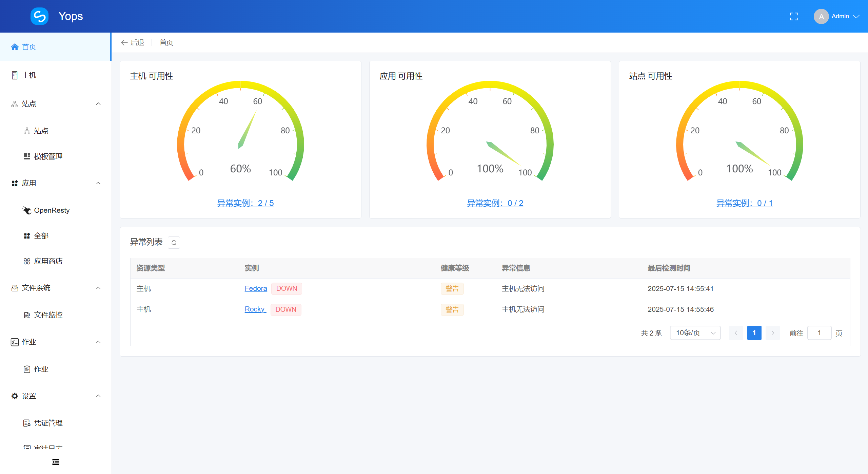
Task: Click the Yops logo icon
Action: click(x=40, y=16)
